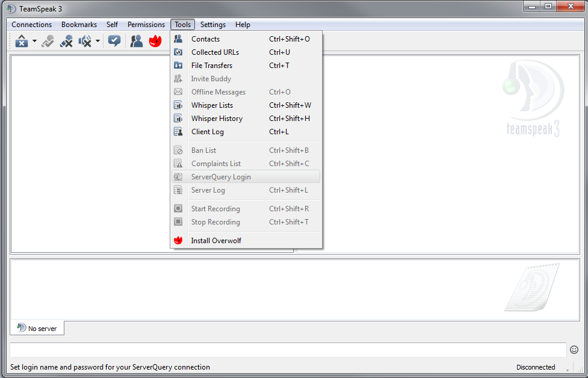Viewport: 588px width, 378px height.
Task: Click the Disconnected status bar text
Action: pos(536,367)
